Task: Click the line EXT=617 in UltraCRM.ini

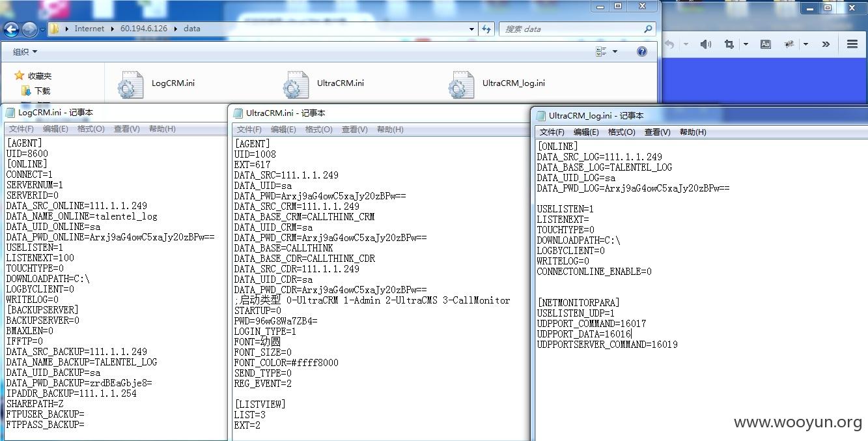Action: point(253,165)
